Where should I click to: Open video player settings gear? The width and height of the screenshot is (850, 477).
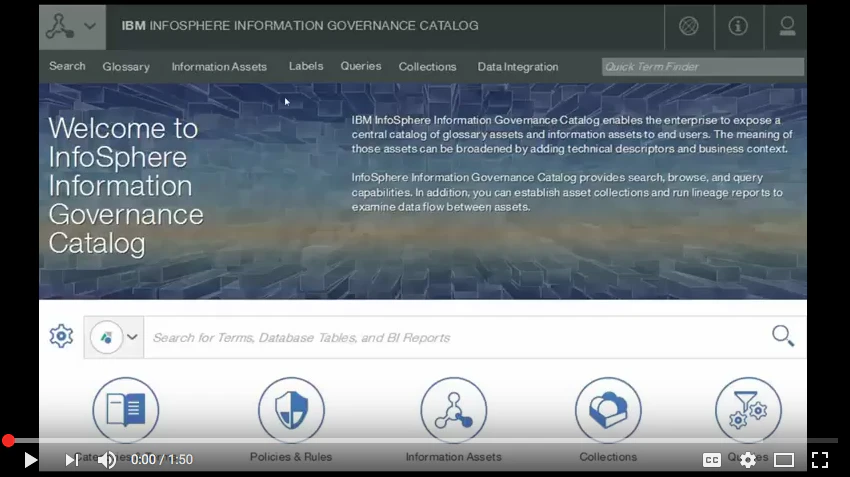point(748,460)
